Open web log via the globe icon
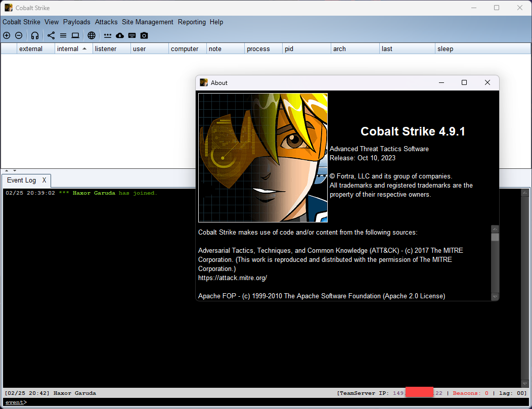The image size is (532, 409). pyautogui.click(x=92, y=35)
